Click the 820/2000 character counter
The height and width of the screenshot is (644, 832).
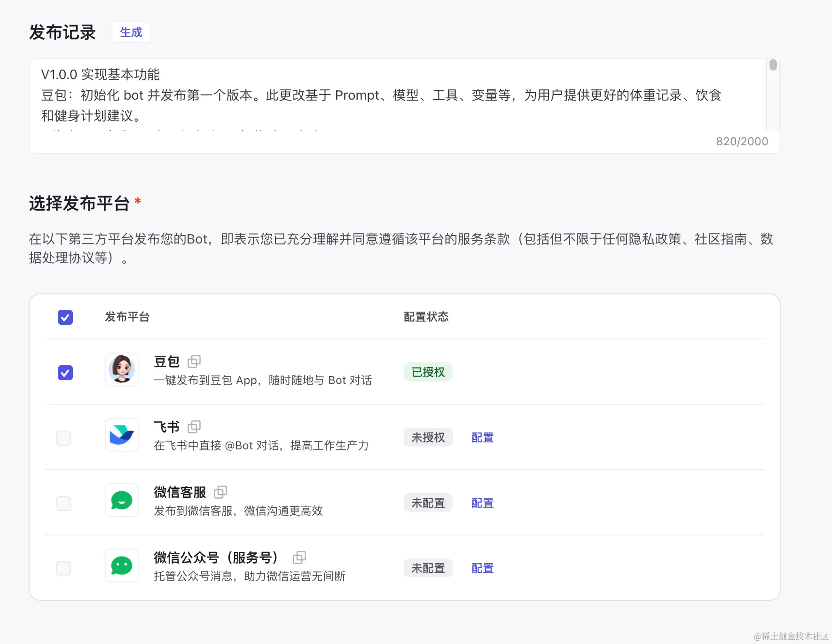(742, 141)
